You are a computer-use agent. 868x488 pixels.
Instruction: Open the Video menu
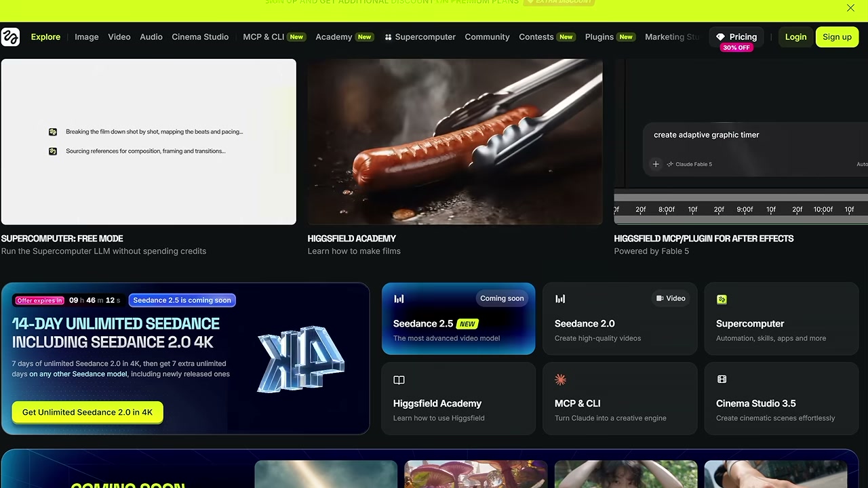(x=119, y=37)
